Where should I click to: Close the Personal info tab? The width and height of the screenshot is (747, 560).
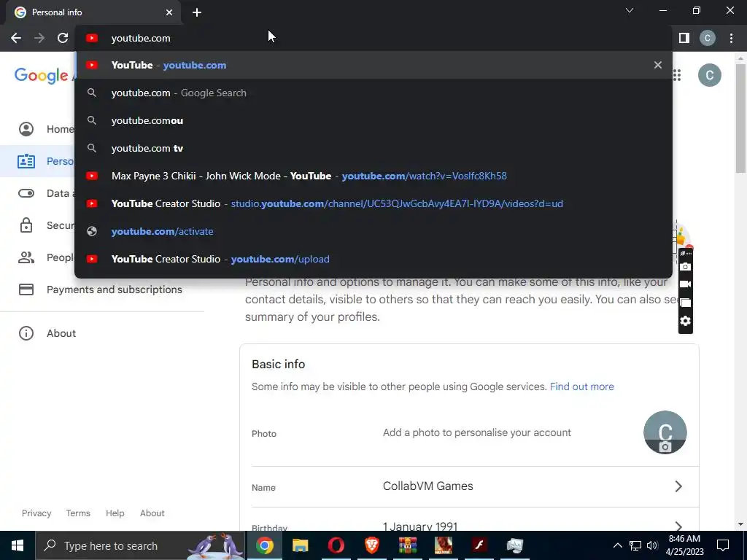[x=169, y=12]
